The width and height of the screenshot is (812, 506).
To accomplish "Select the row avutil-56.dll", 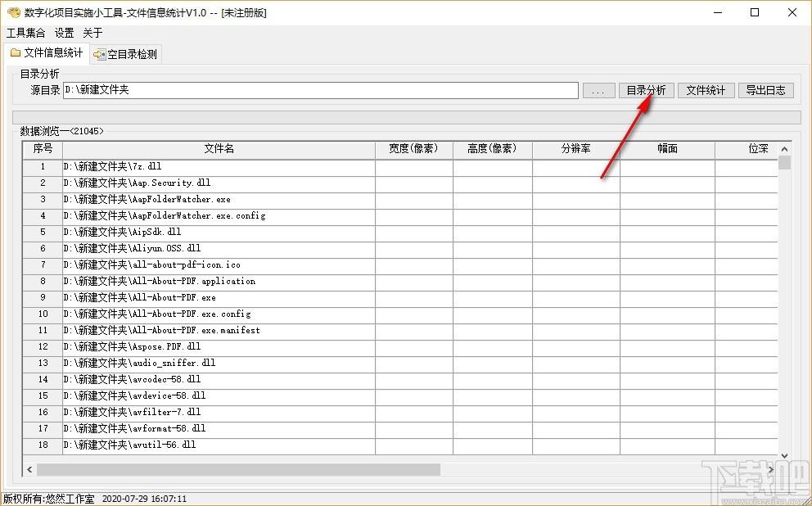I will coord(400,445).
